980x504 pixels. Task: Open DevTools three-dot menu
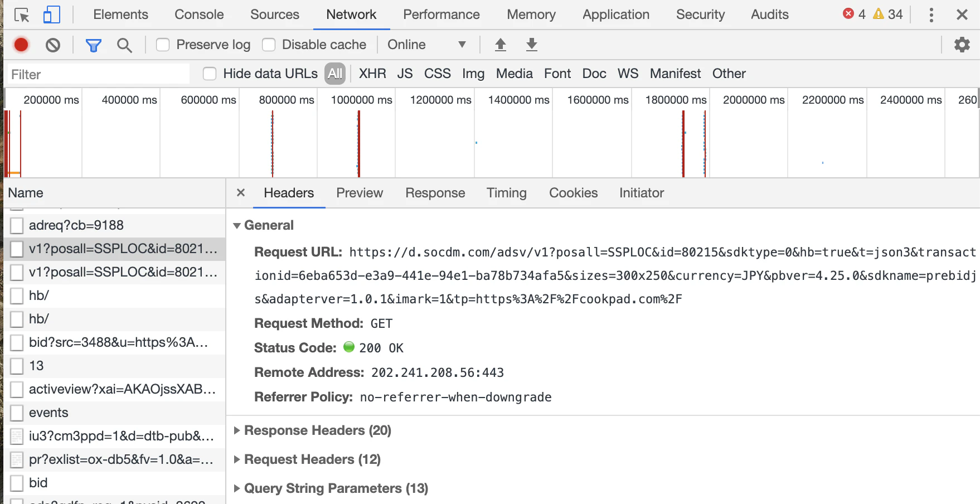931,14
